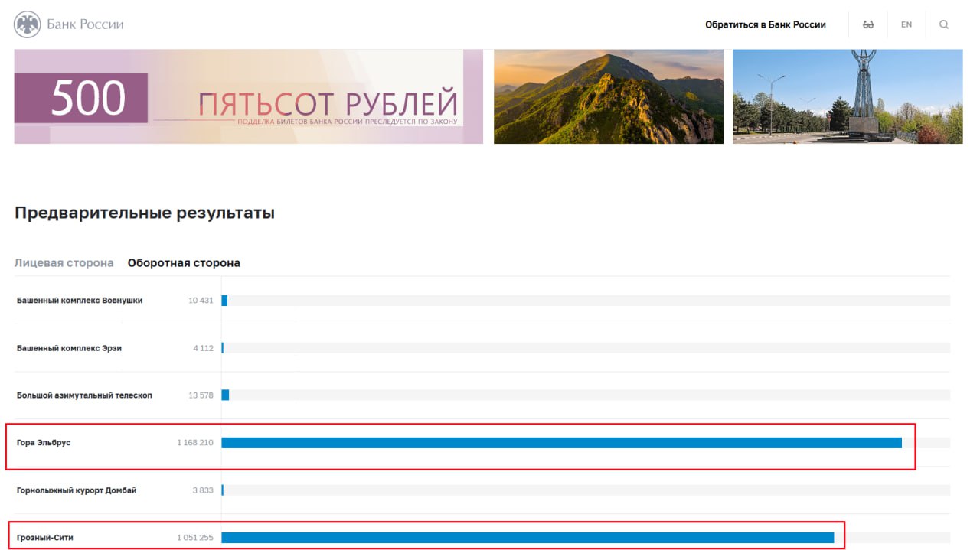Open search with the magnifier icon
This screenshot has width=980, height=550.
click(x=944, y=24)
